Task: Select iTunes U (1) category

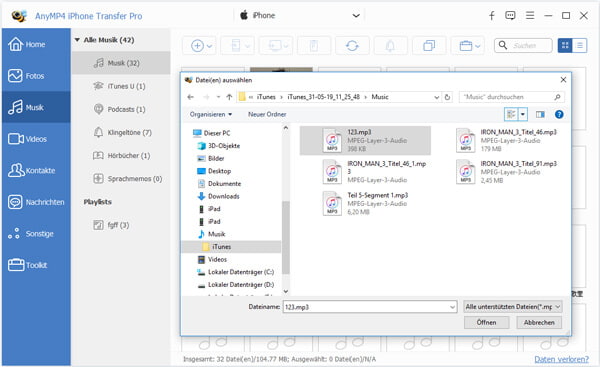Action: [121, 86]
